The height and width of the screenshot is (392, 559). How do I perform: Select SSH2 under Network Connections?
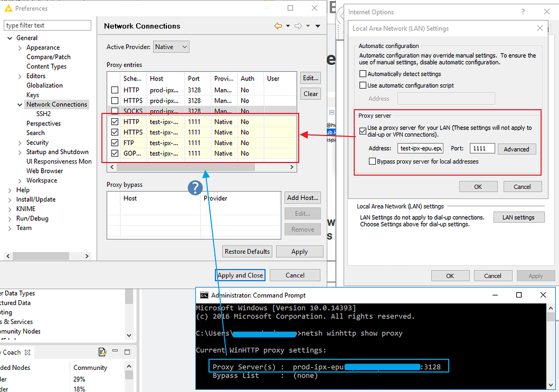point(43,113)
